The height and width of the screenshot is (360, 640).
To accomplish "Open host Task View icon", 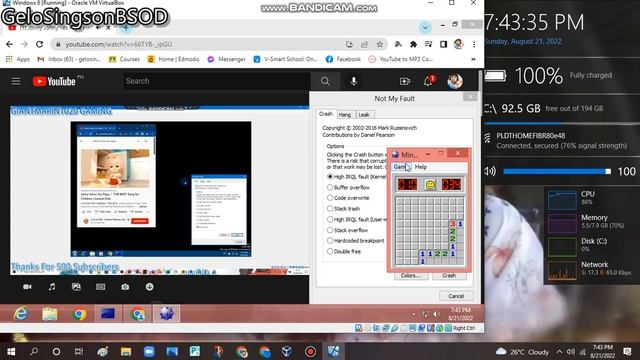I will (x=79, y=351).
